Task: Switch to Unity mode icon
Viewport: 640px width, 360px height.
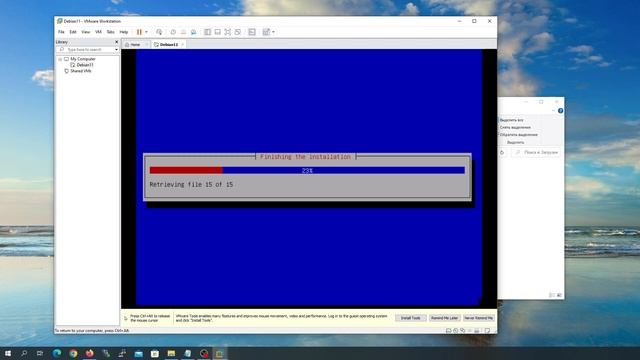Action: pos(238,32)
